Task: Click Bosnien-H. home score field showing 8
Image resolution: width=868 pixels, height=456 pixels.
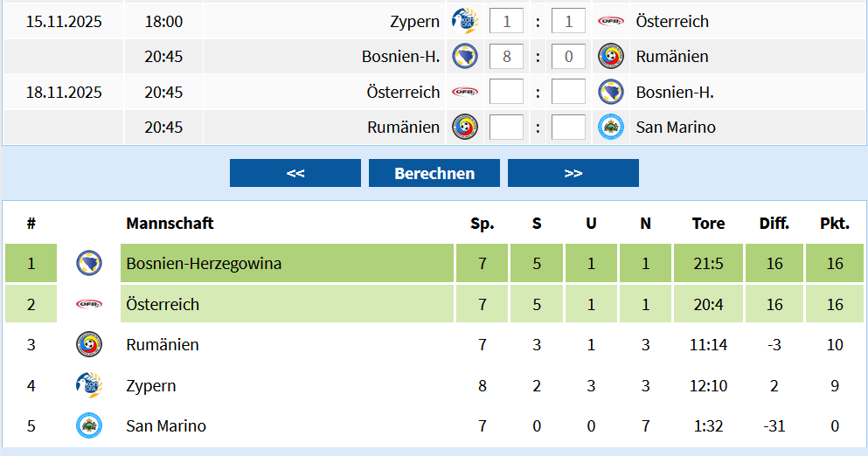Action: (x=506, y=57)
